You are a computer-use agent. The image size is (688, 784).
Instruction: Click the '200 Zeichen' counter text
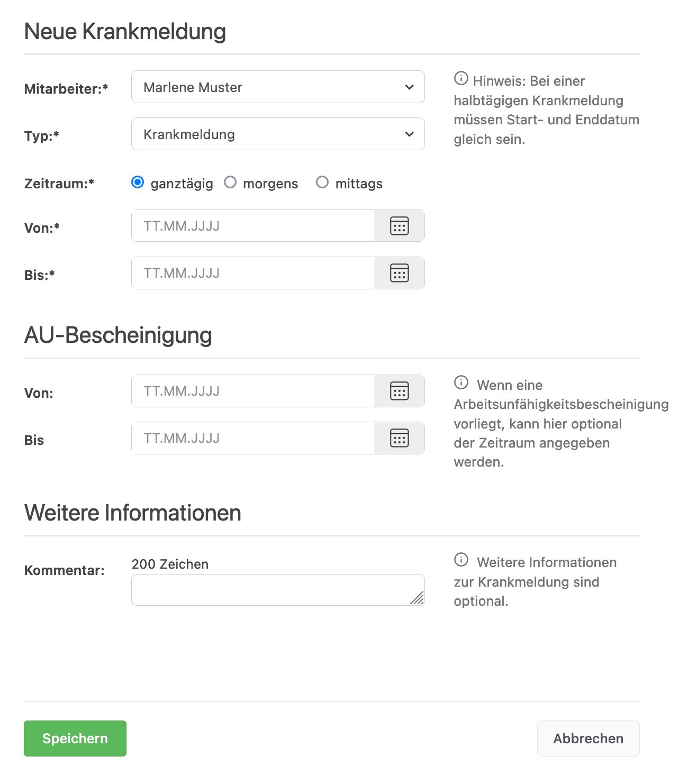click(x=170, y=564)
